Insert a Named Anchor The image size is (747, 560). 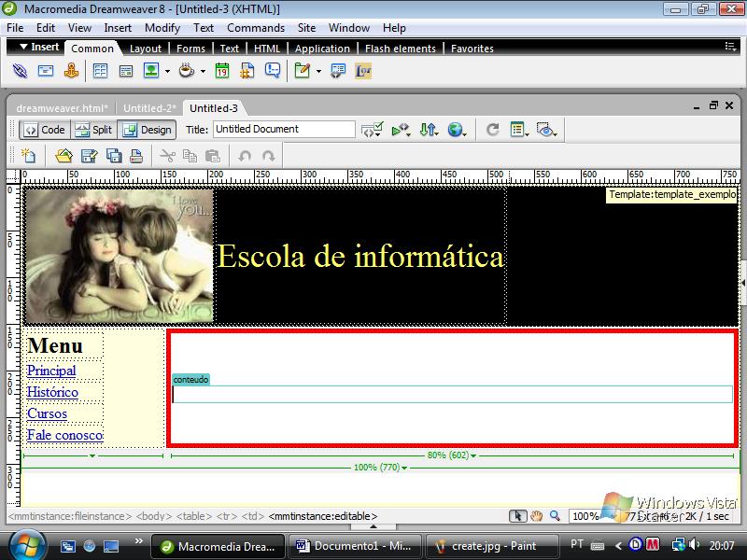[71, 71]
